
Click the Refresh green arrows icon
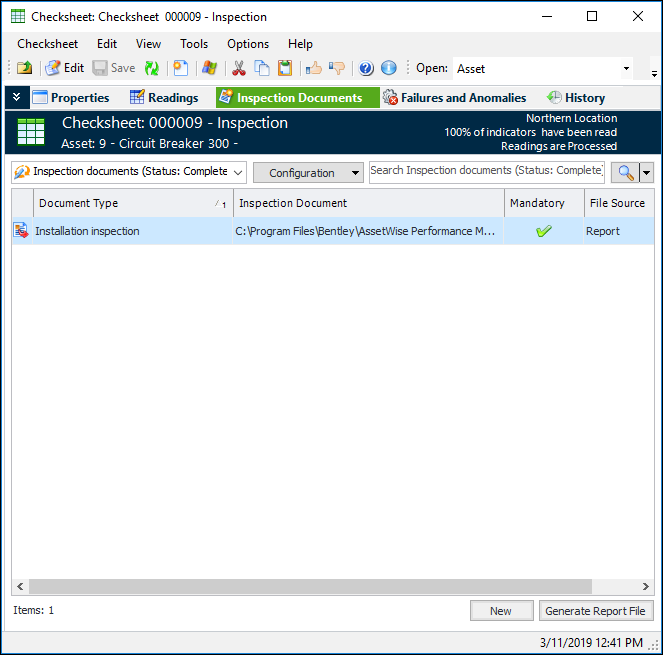(x=152, y=68)
